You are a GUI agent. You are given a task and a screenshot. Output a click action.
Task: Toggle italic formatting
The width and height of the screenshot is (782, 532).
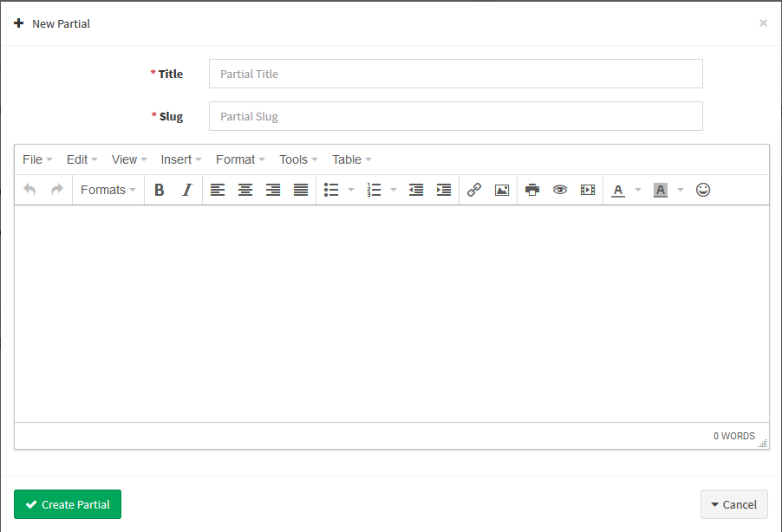click(187, 190)
